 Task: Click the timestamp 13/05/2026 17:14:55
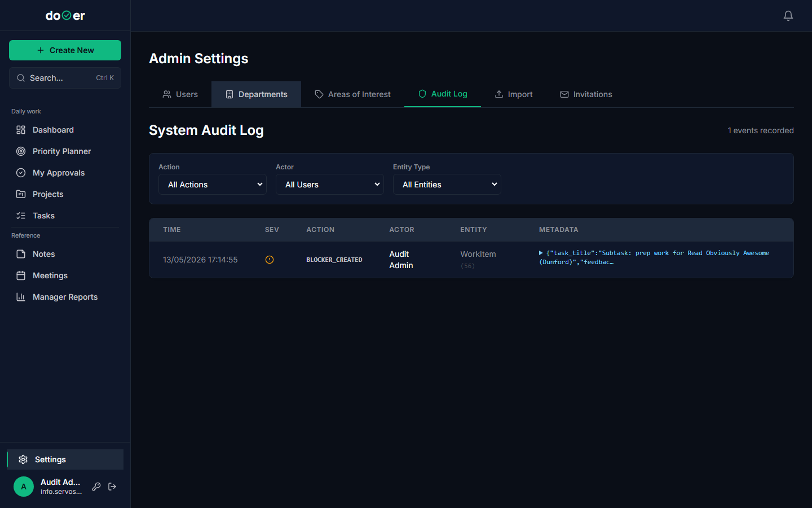tap(200, 260)
